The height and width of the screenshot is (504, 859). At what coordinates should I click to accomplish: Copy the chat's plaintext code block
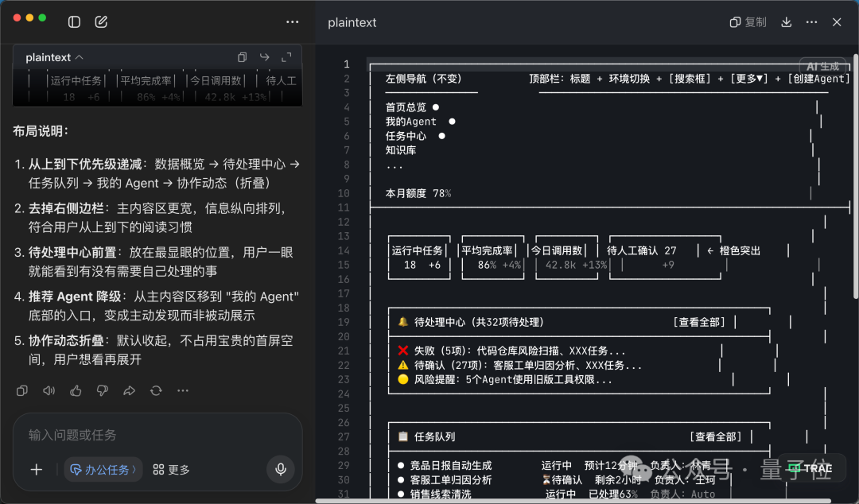pyautogui.click(x=242, y=57)
